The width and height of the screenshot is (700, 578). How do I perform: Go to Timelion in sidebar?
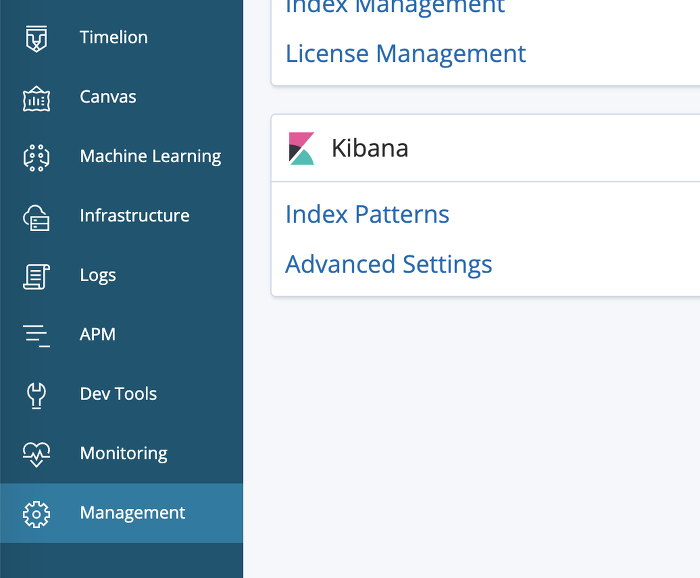click(x=114, y=37)
